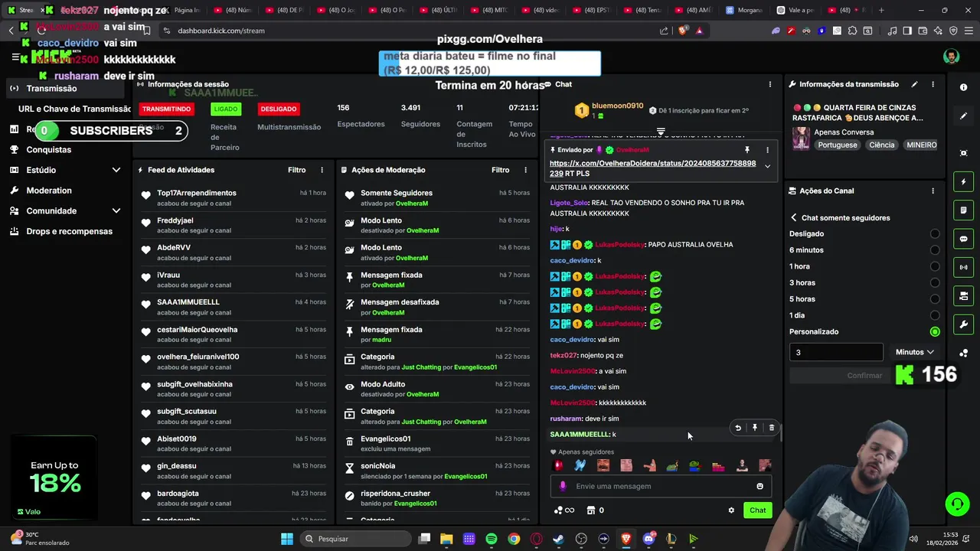Expand the pinned message chevron
The width and height of the screenshot is (980, 551).
coord(767,167)
